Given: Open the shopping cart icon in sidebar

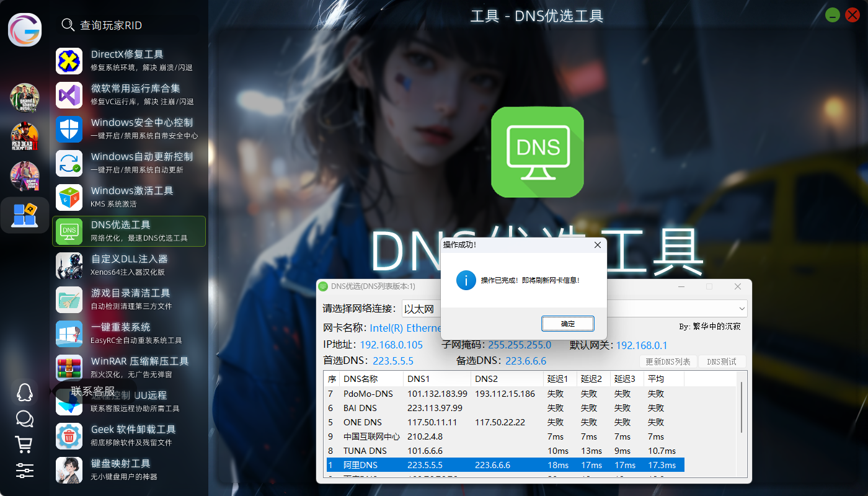Looking at the screenshot, I should 24,445.
